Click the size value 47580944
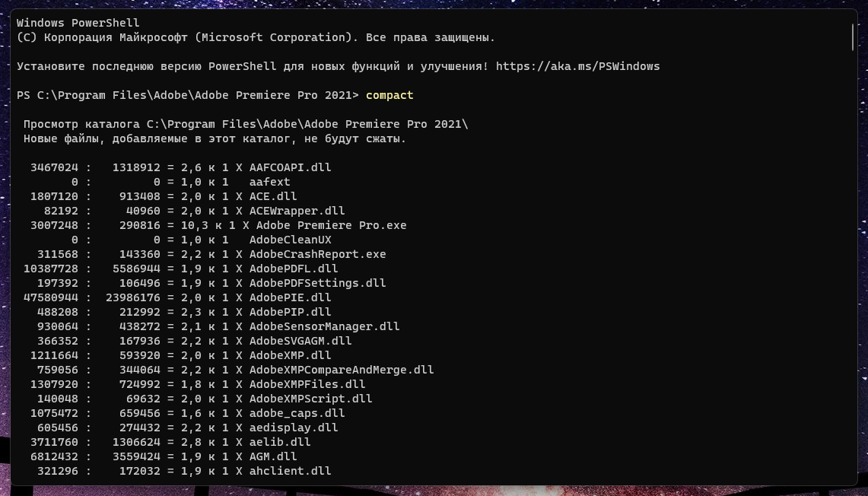The width and height of the screenshot is (868, 496). pos(51,297)
